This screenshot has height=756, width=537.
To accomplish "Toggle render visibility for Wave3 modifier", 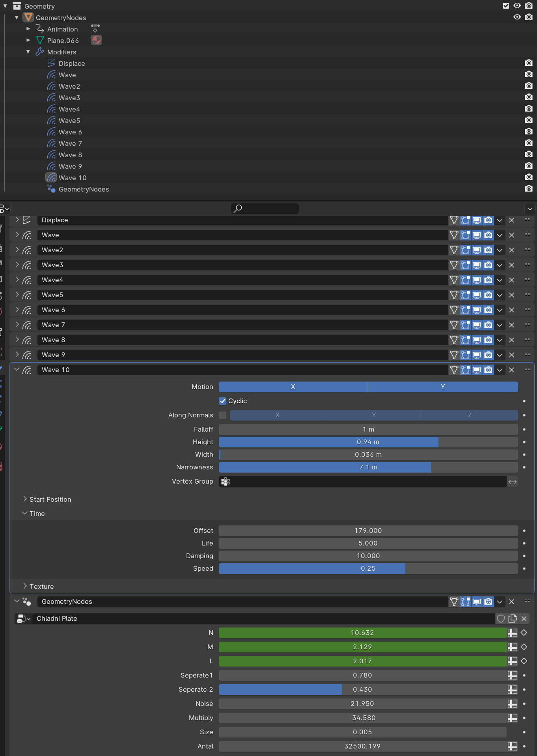I will coord(489,265).
